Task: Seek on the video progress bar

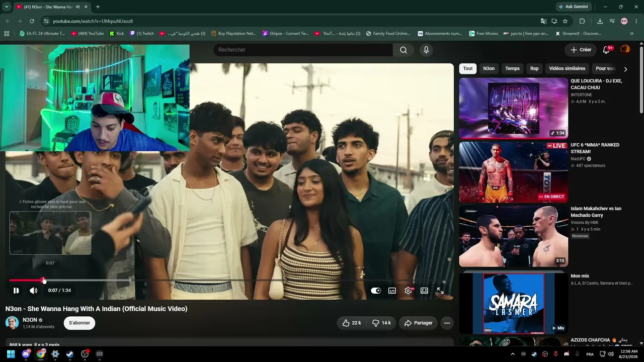Action: pos(229,280)
